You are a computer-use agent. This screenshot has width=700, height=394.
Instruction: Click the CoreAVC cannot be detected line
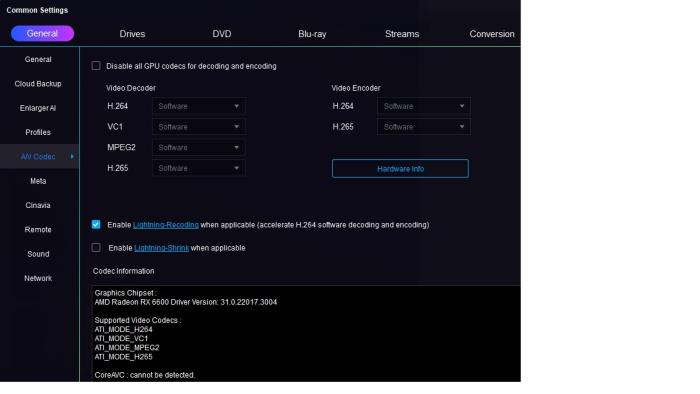click(145, 375)
